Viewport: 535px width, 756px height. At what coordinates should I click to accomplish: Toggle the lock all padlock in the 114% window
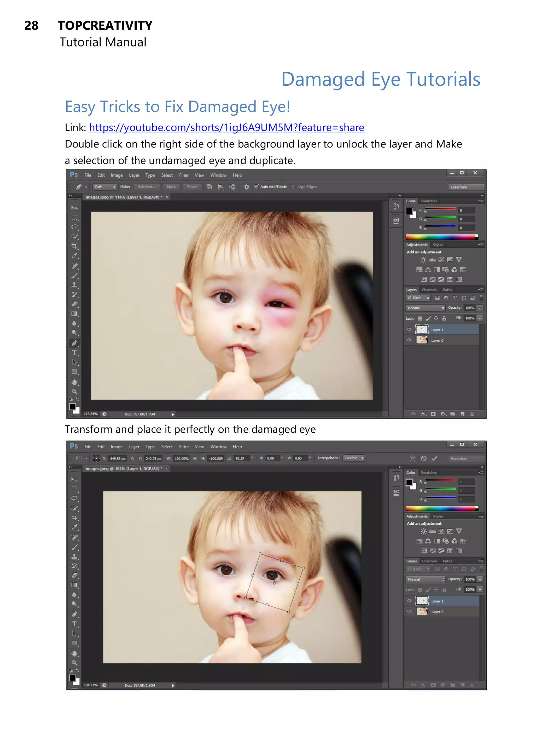[444, 318]
